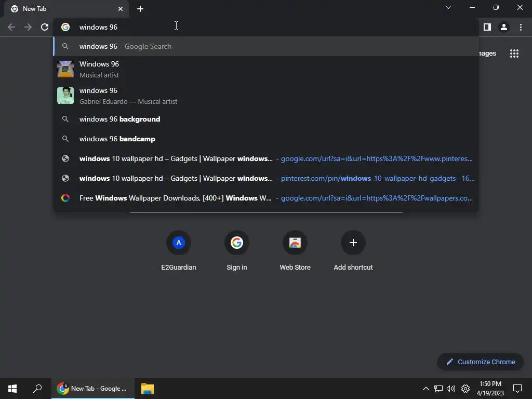Open Chrome's three-dot menu
The width and height of the screenshot is (532, 399).
click(521, 27)
